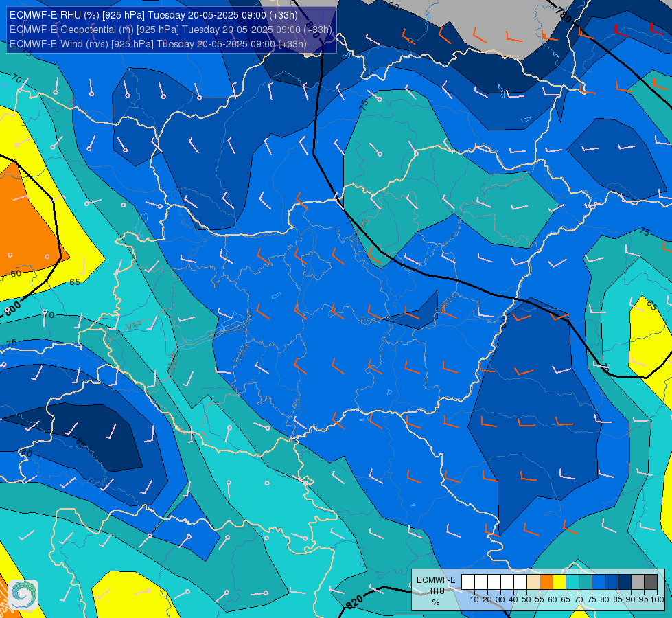672x618 pixels.
Task: Pick the orange 55-60% legend swatch
Action: coord(546,582)
